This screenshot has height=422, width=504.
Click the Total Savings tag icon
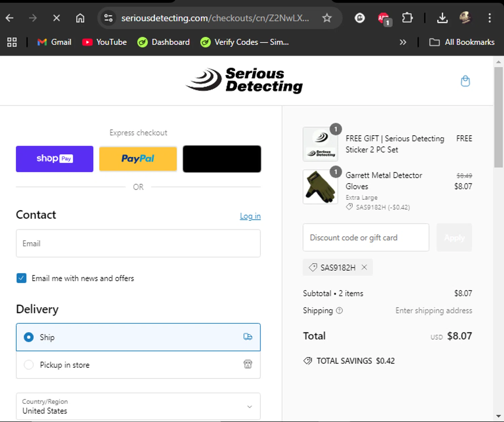pos(308,361)
